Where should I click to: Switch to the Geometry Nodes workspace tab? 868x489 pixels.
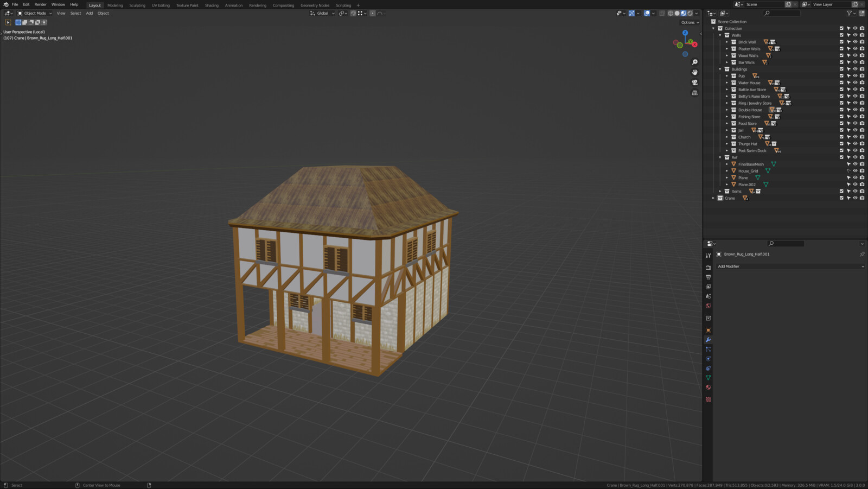coord(315,5)
